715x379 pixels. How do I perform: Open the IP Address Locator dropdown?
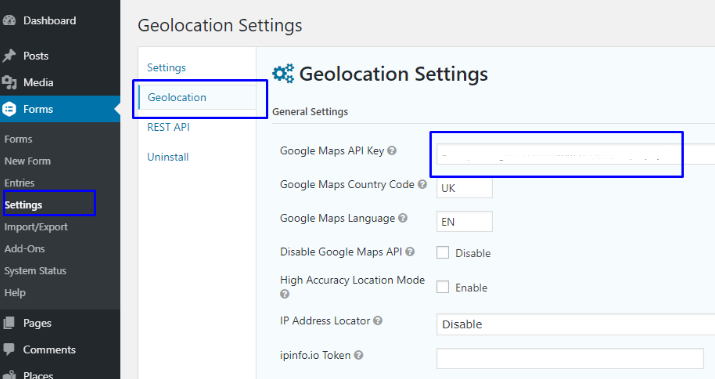[x=575, y=324]
